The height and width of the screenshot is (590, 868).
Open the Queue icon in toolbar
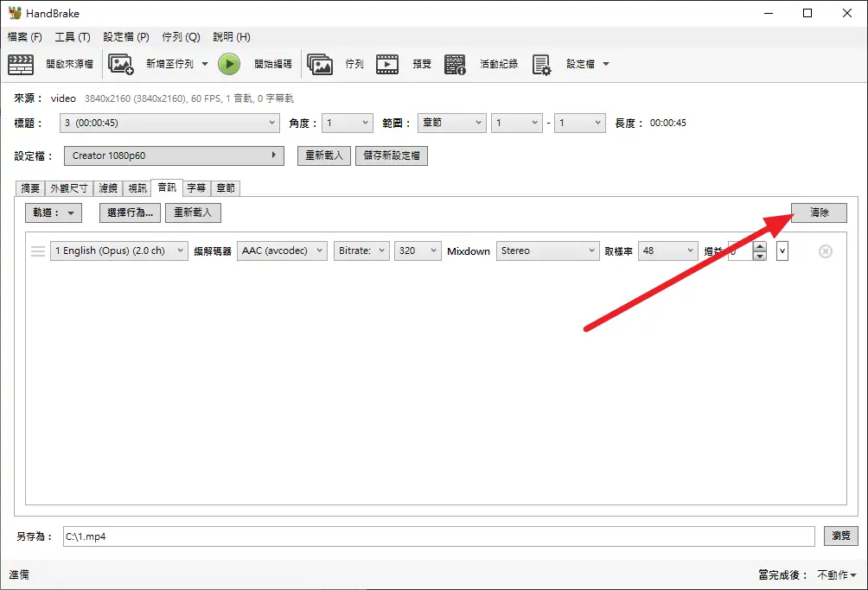point(320,64)
